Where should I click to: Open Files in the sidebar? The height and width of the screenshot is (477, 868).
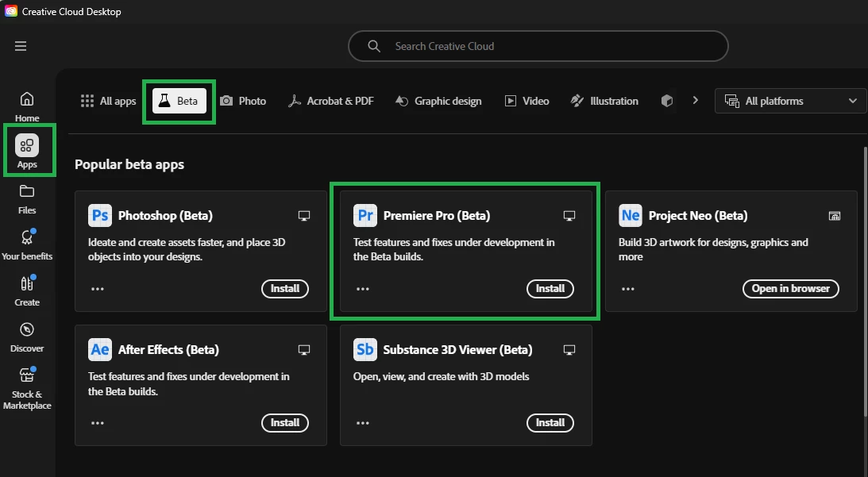click(x=26, y=199)
